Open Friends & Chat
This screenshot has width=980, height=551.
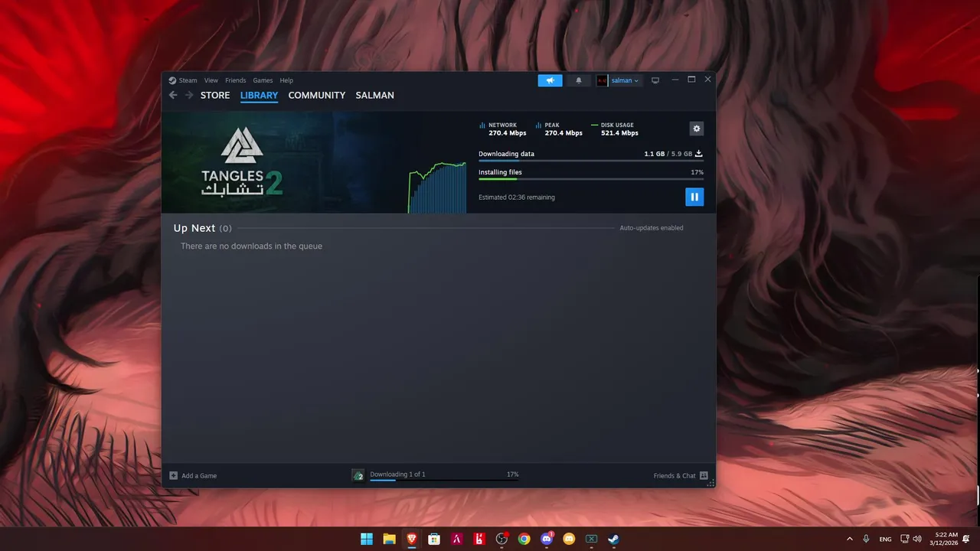pyautogui.click(x=681, y=475)
